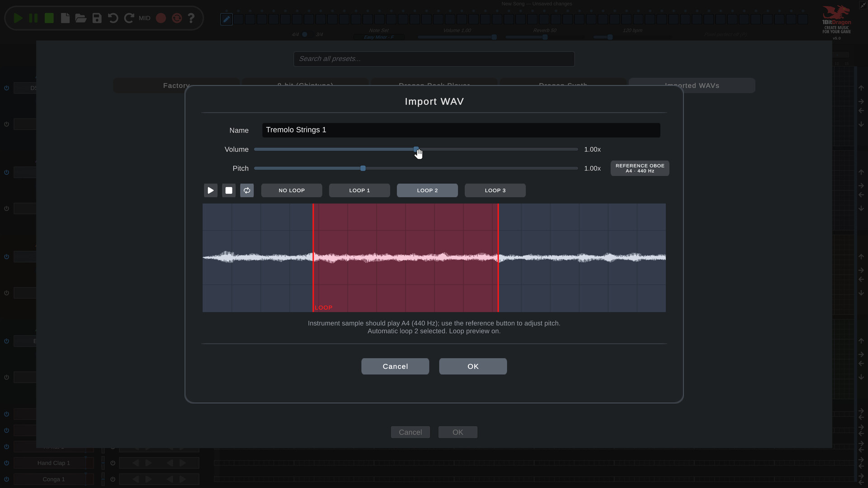
Task: Create a new song file icon
Action: pyautogui.click(x=65, y=18)
